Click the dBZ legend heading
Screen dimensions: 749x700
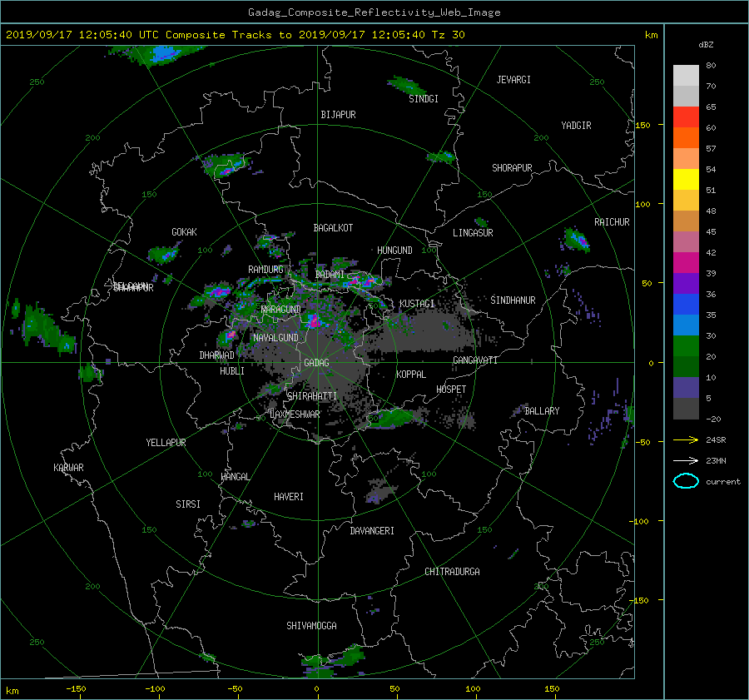pos(706,45)
